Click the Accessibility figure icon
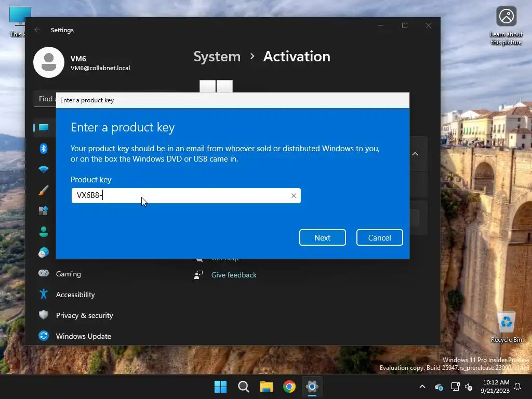This screenshot has height=399, width=532. pos(44,294)
